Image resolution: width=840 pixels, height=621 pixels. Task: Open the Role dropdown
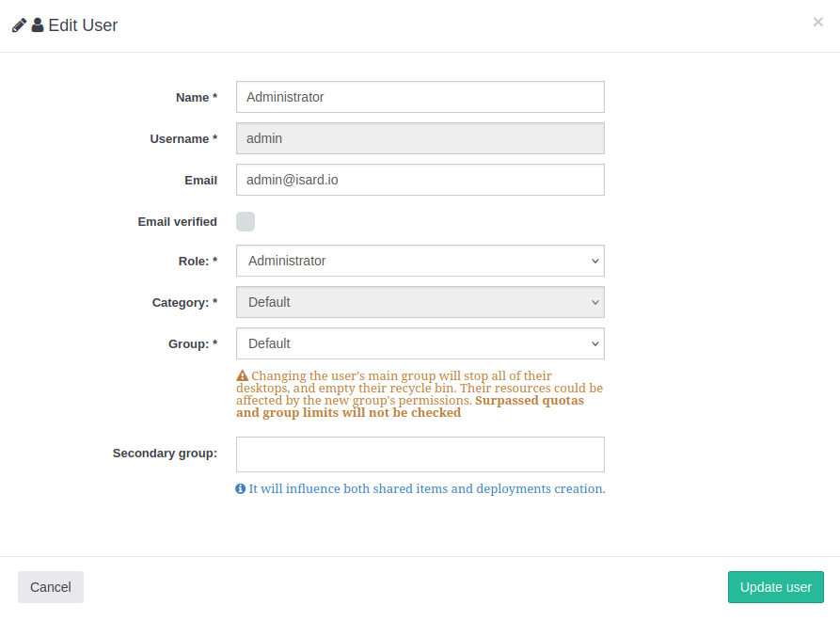coord(420,261)
